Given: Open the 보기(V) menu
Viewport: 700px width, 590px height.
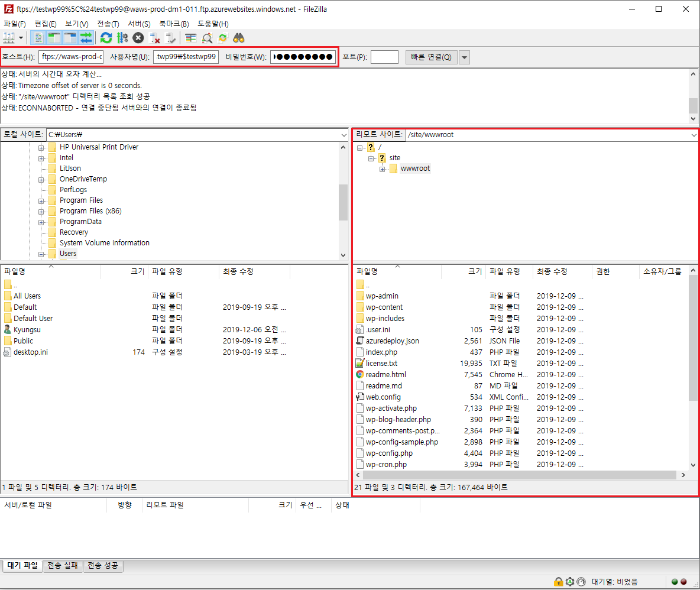Looking at the screenshot, I should pyautogui.click(x=77, y=24).
